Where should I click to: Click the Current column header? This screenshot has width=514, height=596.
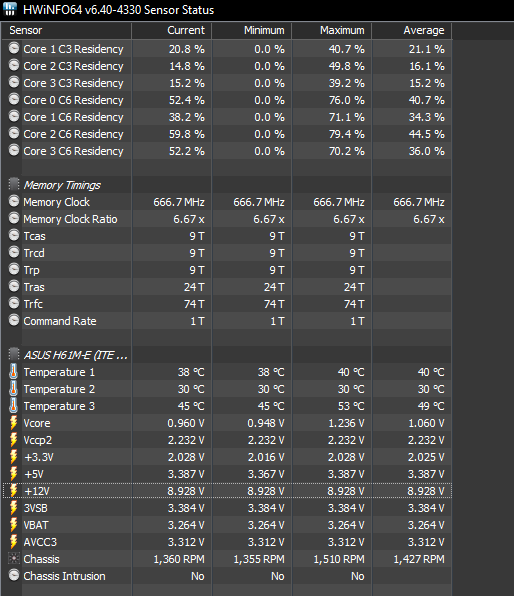tap(171, 30)
